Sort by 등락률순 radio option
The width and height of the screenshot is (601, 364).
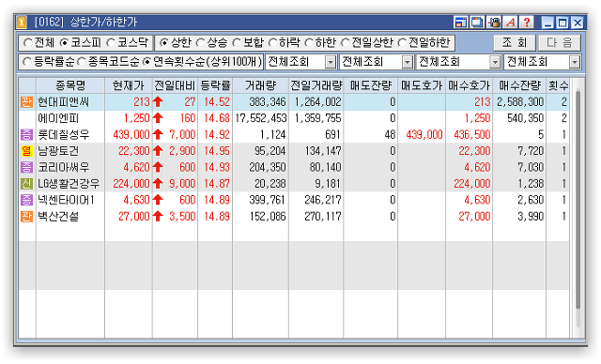(x=26, y=62)
